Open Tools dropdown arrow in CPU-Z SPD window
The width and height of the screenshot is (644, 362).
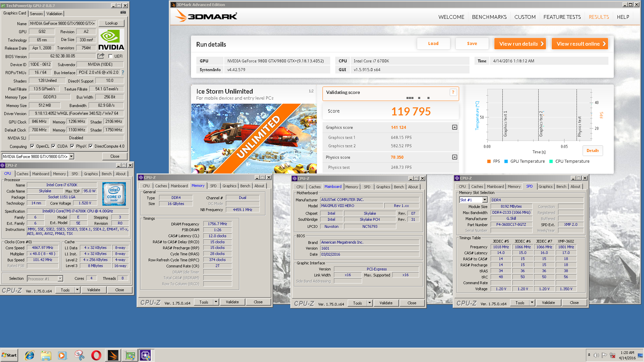pyautogui.click(x=532, y=303)
